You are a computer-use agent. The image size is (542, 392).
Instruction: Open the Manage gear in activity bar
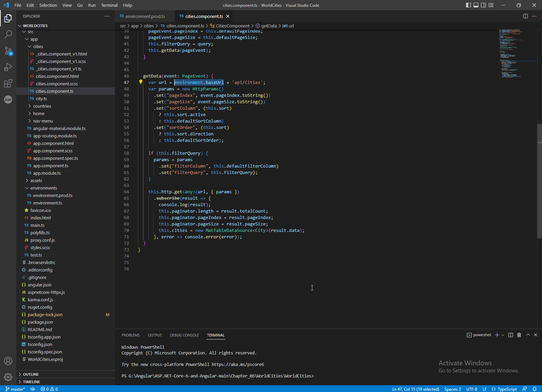[8, 377]
